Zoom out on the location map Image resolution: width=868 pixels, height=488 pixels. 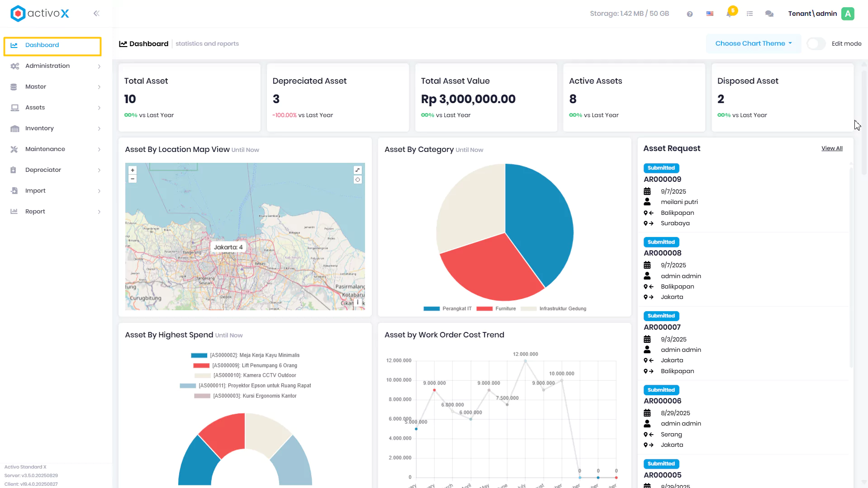click(x=133, y=179)
